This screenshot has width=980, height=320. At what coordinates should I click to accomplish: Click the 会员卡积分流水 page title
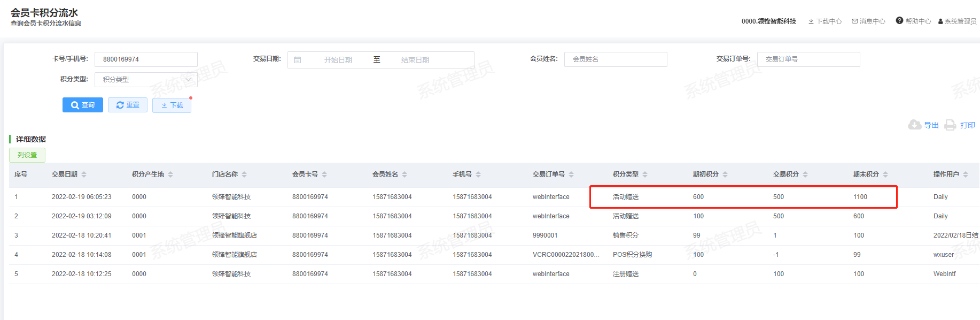click(x=44, y=13)
